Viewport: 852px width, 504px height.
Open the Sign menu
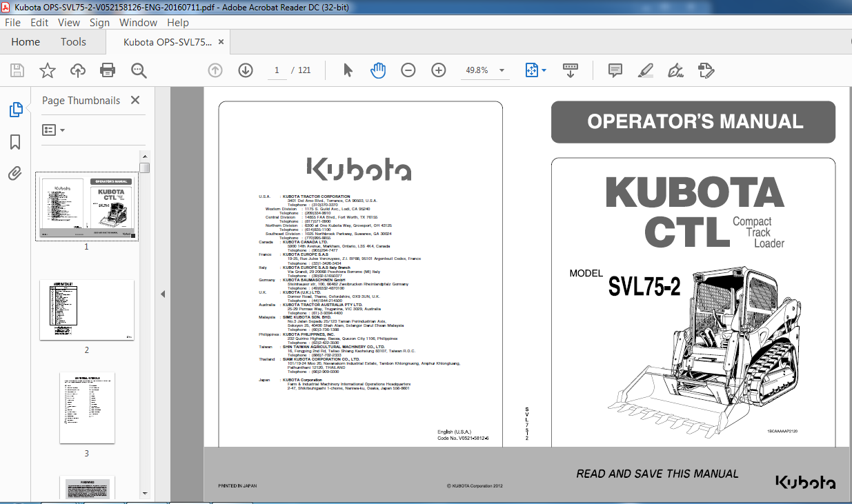click(x=99, y=22)
